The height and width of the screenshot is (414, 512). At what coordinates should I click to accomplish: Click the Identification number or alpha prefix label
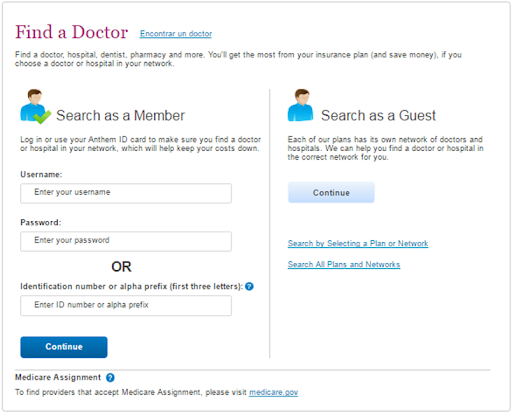coord(132,287)
